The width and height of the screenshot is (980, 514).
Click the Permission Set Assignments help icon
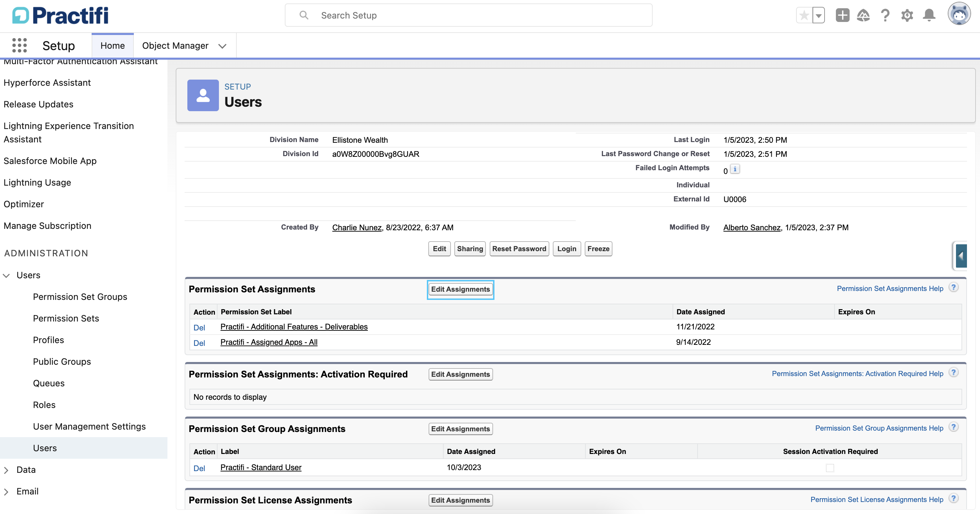point(953,288)
